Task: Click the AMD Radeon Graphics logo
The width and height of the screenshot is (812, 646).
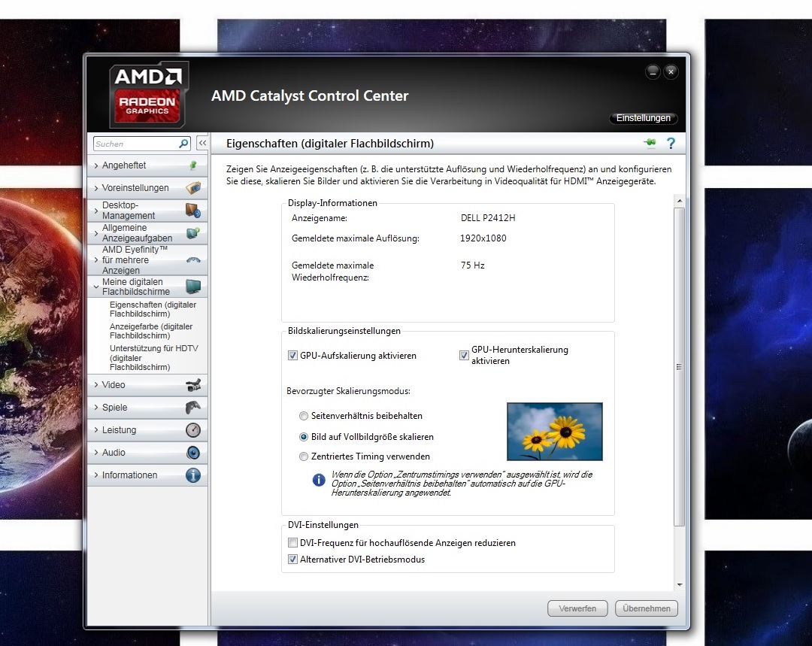Action: 148,95
